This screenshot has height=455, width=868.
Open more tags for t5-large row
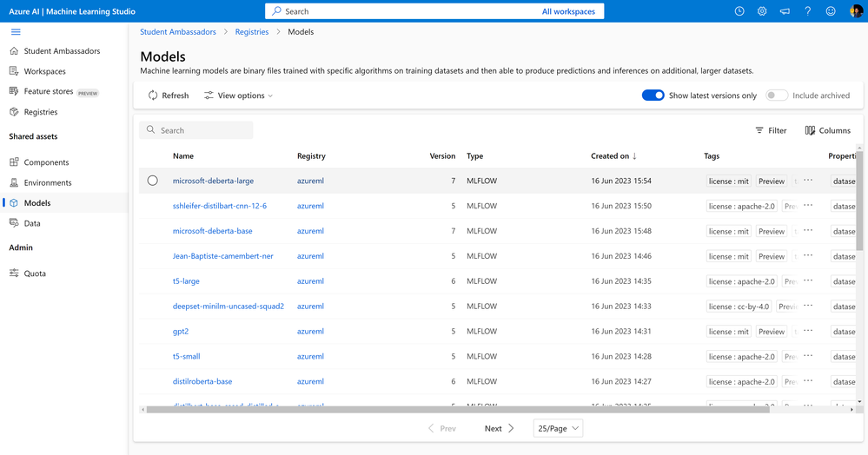[808, 280]
